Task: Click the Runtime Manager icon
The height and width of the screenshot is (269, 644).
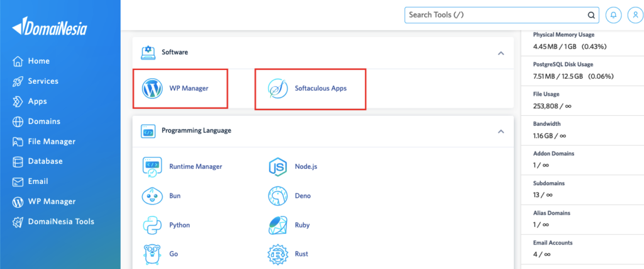Action: (x=152, y=167)
